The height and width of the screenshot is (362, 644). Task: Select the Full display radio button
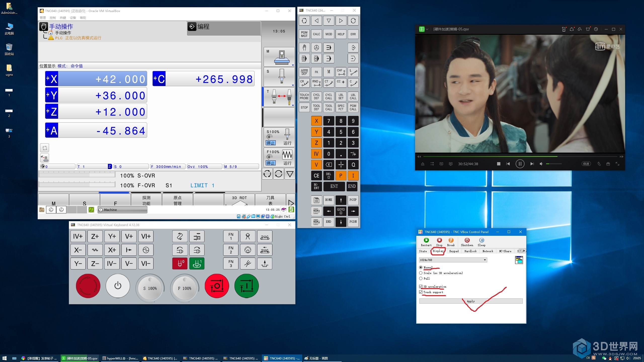tap(421, 279)
